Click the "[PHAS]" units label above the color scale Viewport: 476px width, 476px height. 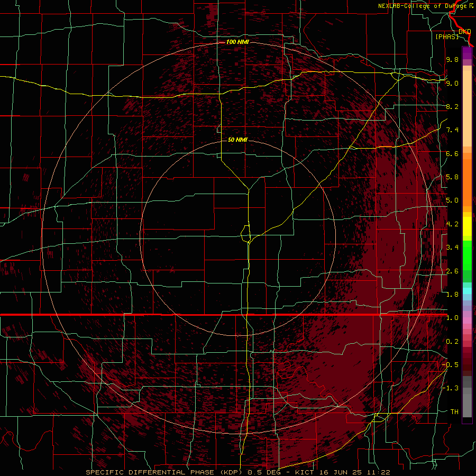447,36
